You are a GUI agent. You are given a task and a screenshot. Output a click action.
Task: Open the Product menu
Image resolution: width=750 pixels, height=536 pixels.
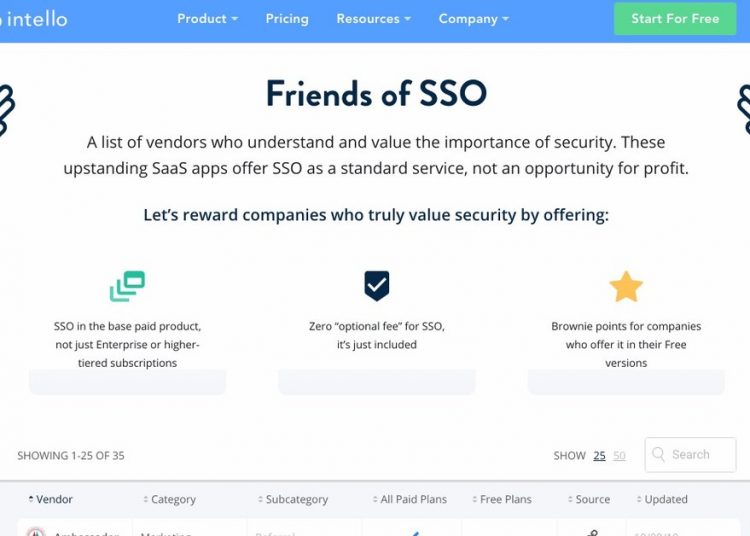coord(207,19)
